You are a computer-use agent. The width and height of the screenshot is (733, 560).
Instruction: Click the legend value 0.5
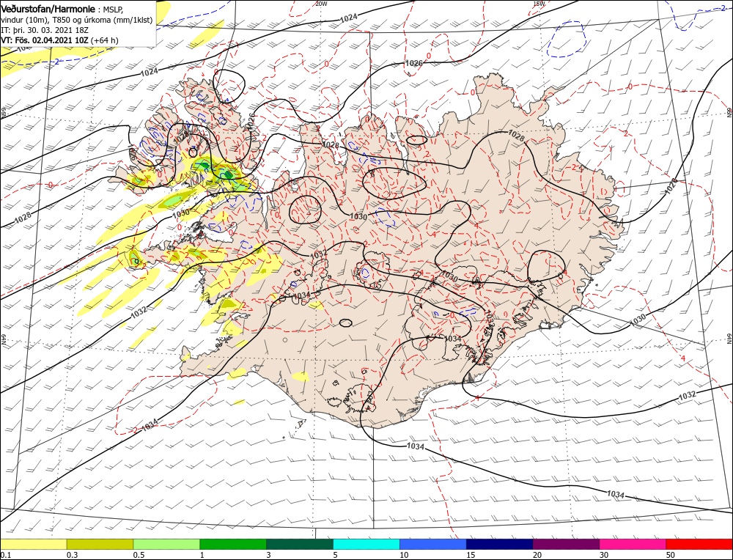[138, 555]
